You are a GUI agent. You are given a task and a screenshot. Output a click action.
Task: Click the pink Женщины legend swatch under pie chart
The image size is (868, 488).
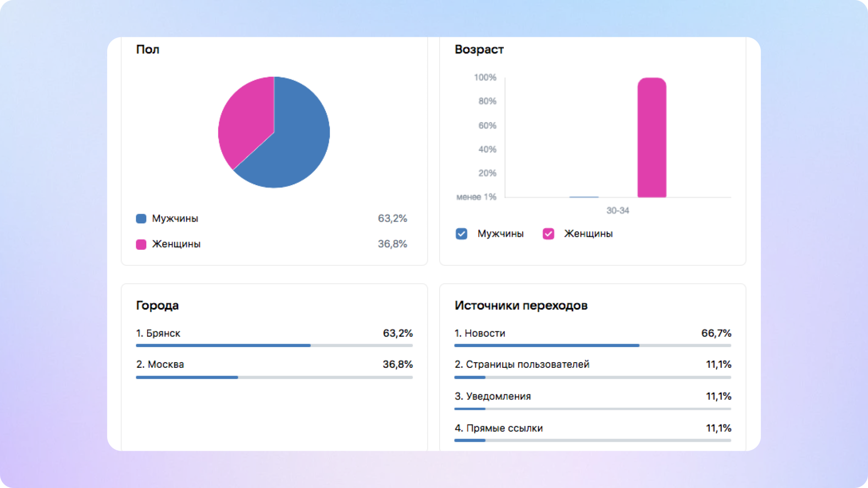pos(141,244)
